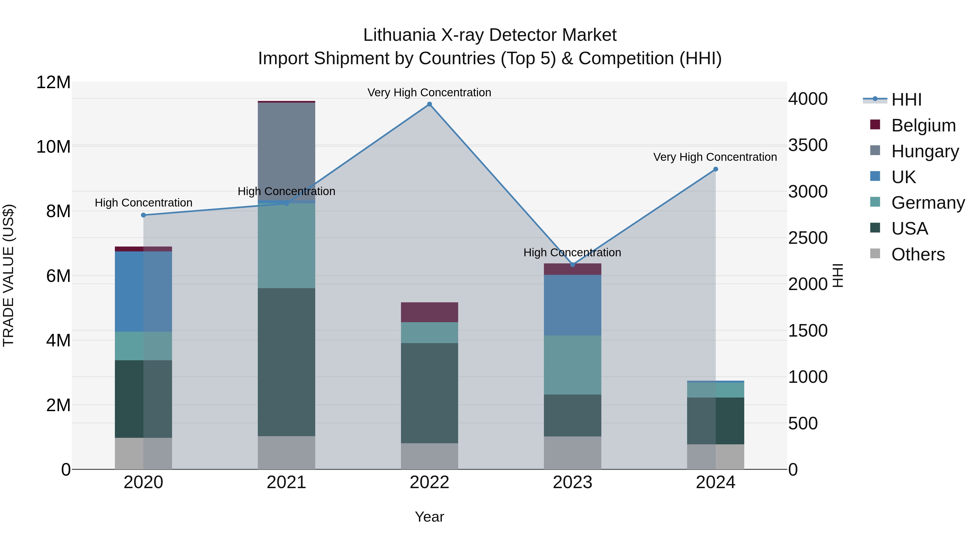
Task: Click the 2020 x-axis label
Action: (x=143, y=482)
